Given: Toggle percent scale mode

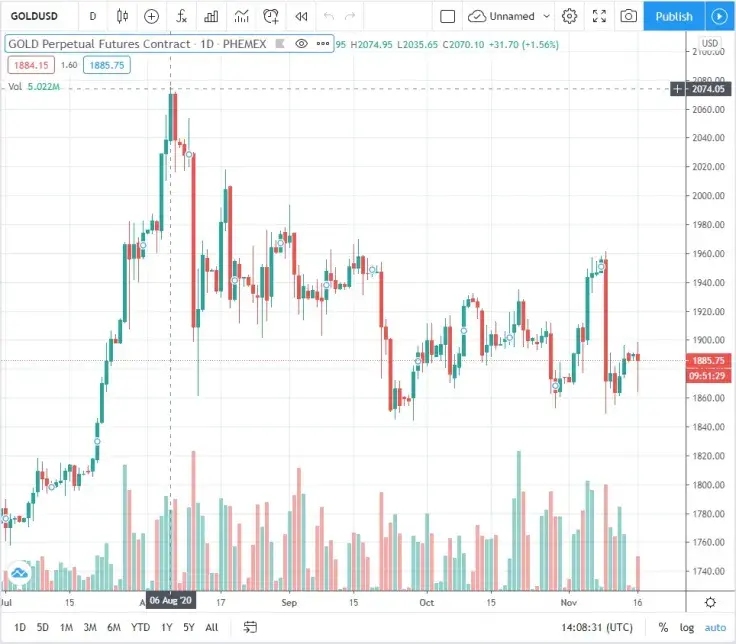Looking at the screenshot, I should click(663, 628).
